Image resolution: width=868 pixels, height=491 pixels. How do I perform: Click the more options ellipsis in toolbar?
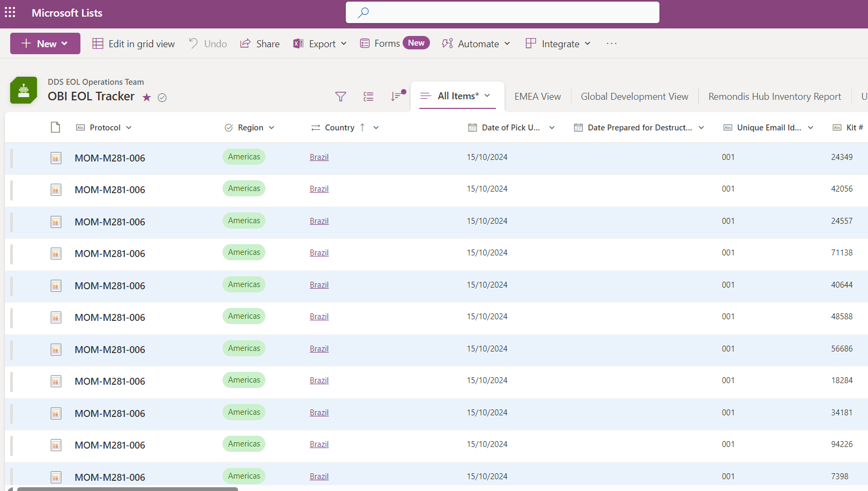click(x=612, y=43)
